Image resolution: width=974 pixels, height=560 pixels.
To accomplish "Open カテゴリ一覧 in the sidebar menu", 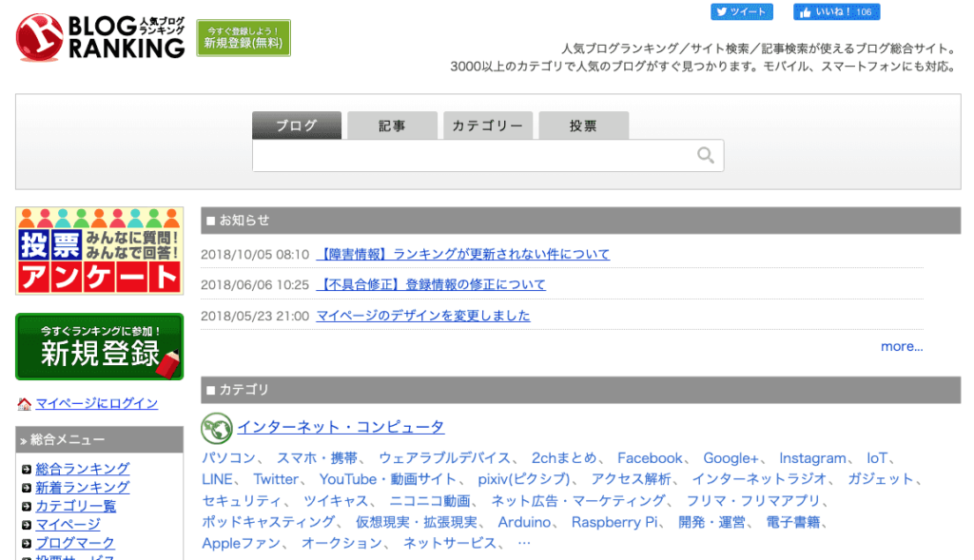I will pyautogui.click(x=76, y=506).
